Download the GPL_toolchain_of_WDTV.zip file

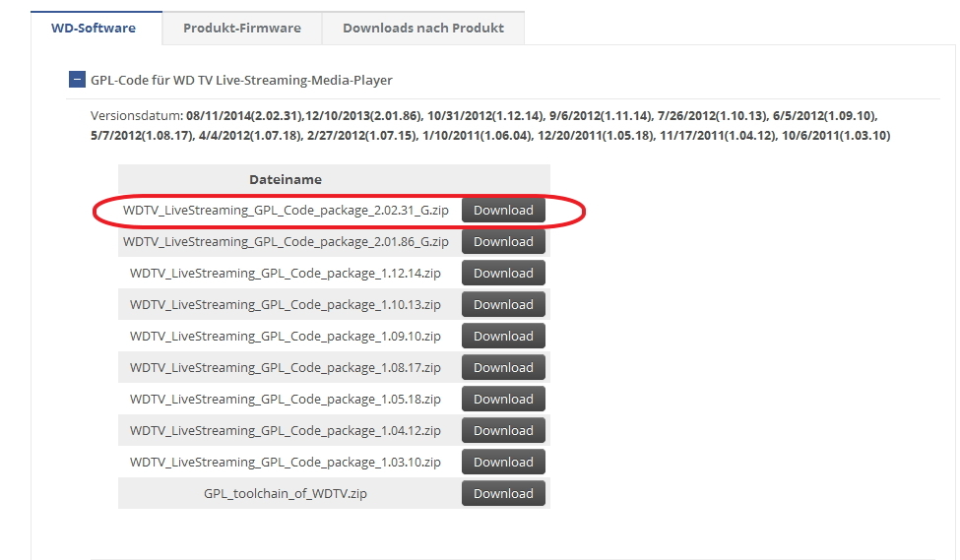(x=503, y=494)
